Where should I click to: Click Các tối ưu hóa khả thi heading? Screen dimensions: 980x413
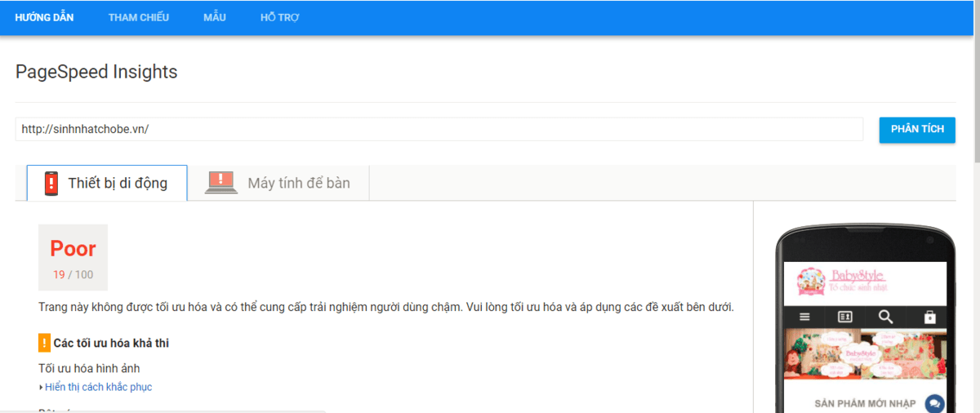tap(112, 343)
